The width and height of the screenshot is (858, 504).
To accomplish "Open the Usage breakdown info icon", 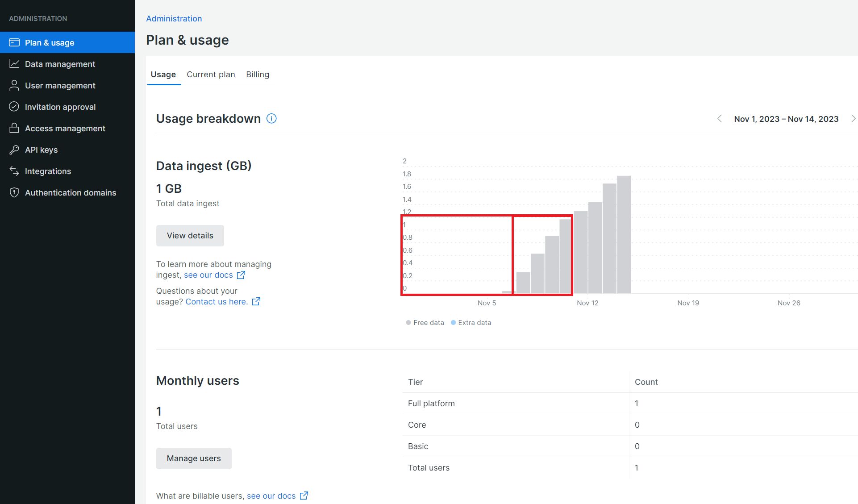I will (271, 118).
